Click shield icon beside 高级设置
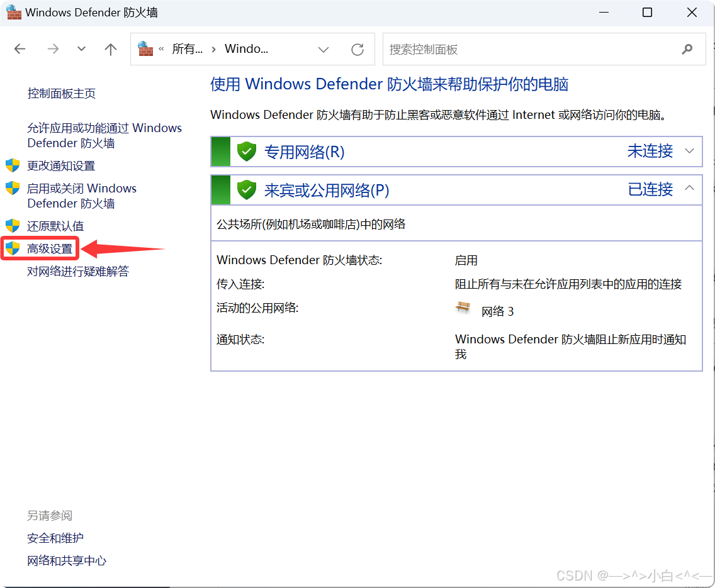 coord(13,248)
